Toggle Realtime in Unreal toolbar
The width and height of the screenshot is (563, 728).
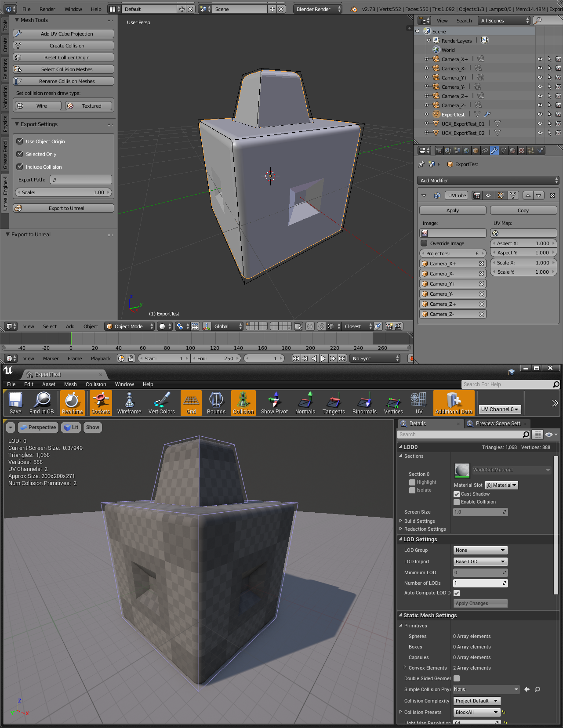(72, 403)
